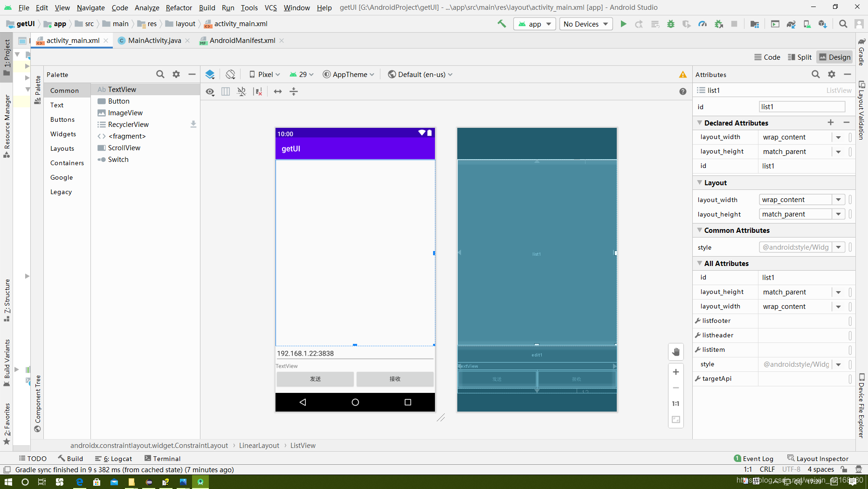
Task: Toggle the column guides icon in the design toolbar
Action: 226,91
